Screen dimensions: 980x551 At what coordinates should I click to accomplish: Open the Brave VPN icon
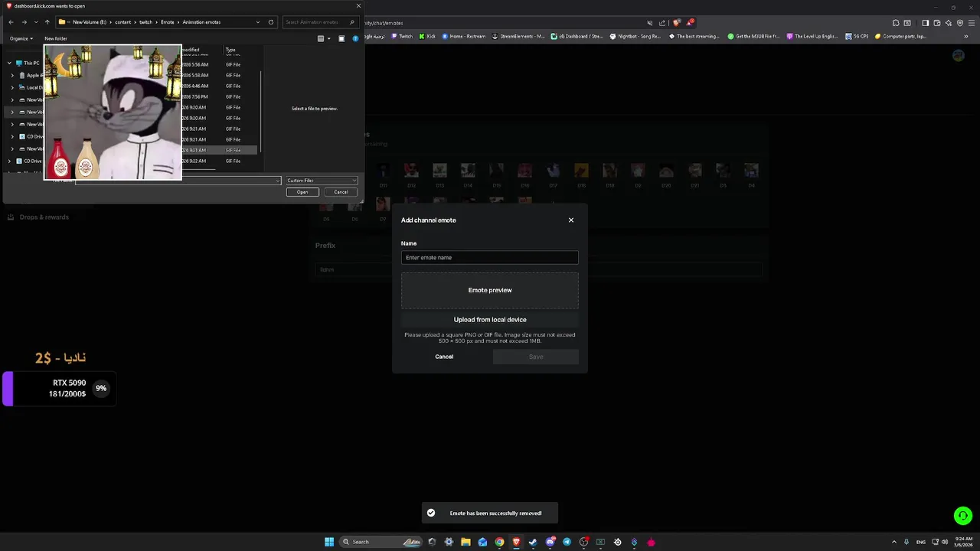coord(960,23)
